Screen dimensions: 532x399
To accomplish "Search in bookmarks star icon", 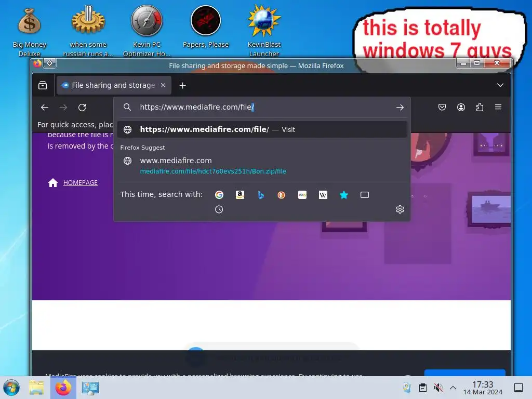I will tap(344, 195).
